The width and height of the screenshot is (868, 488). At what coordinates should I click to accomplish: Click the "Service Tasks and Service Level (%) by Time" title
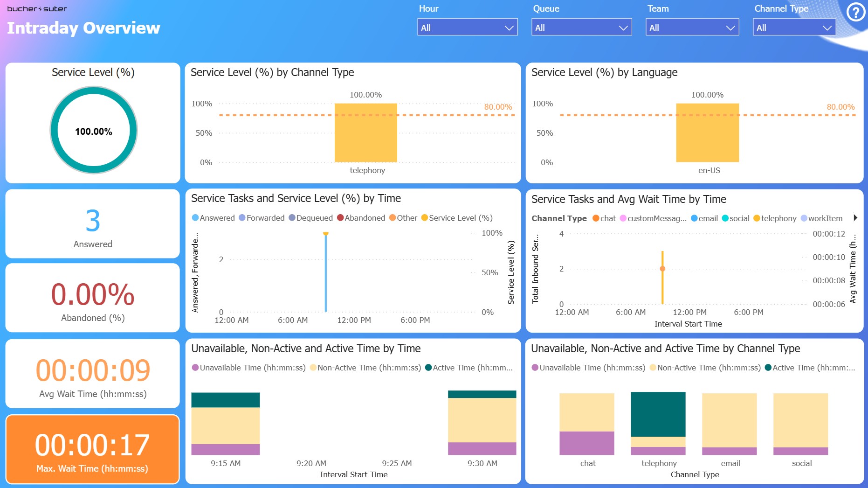(296, 198)
